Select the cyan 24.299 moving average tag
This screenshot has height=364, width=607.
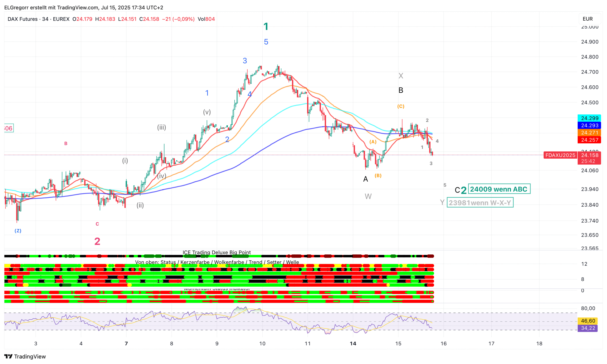[589, 118]
